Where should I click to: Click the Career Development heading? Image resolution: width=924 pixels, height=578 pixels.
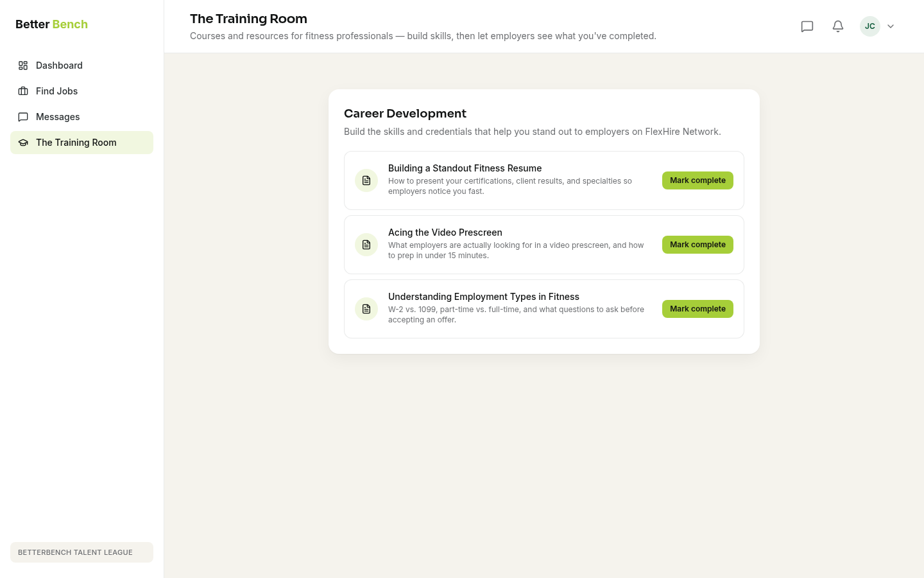(x=405, y=114)
